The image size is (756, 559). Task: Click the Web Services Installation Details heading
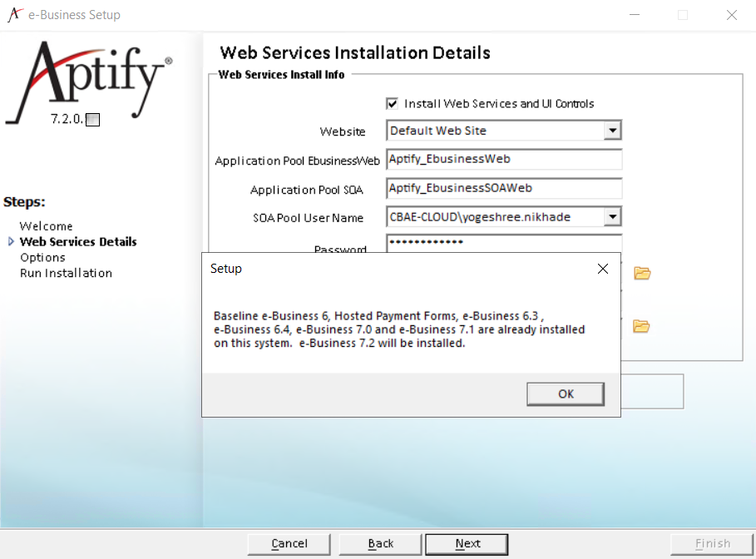(x=355, y=52)
